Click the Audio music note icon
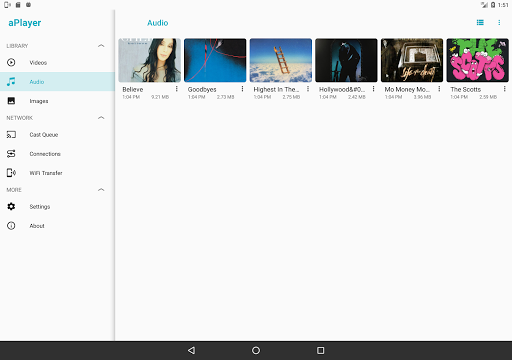Screen dimensions: 512x360 click(x=11, y=81)
